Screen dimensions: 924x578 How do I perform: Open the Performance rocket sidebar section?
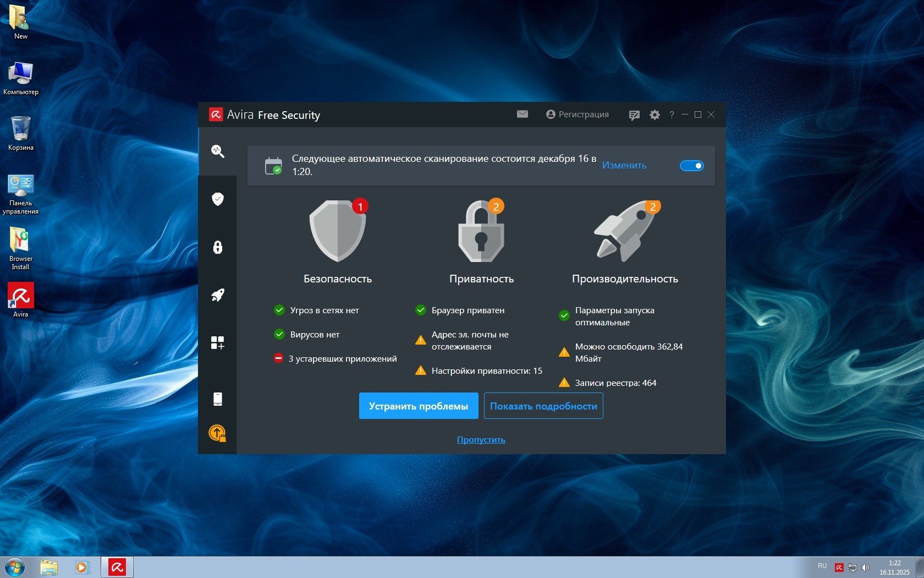(218, 295)
